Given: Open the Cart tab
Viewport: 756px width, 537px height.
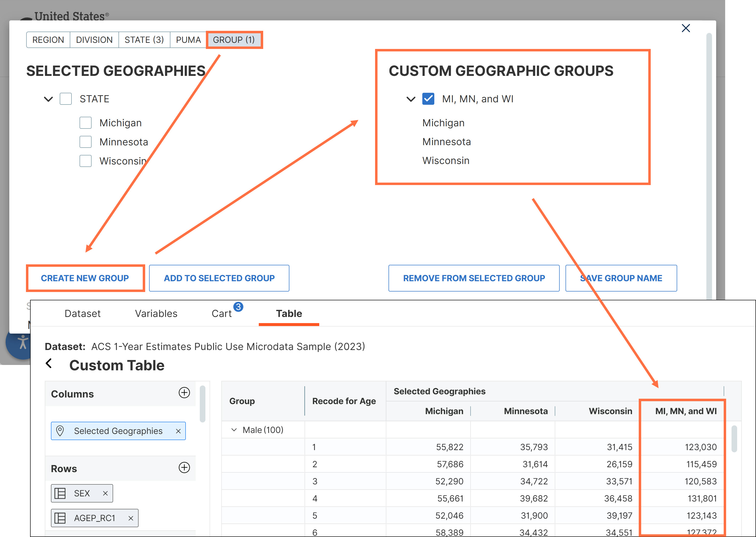Looking at the screenshot, I should pyautogui.click(x=222, y=314).
